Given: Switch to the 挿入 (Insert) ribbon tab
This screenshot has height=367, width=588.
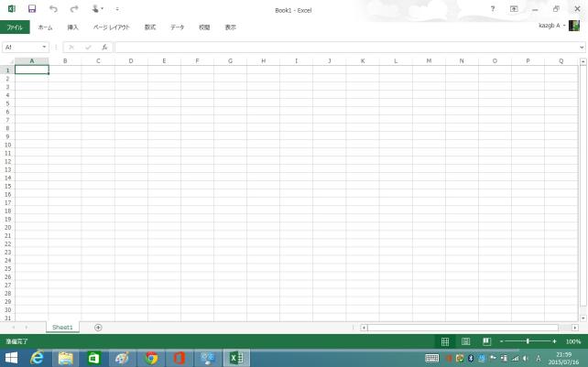Looking at the screenshot, I should click(x=72, y=27).
